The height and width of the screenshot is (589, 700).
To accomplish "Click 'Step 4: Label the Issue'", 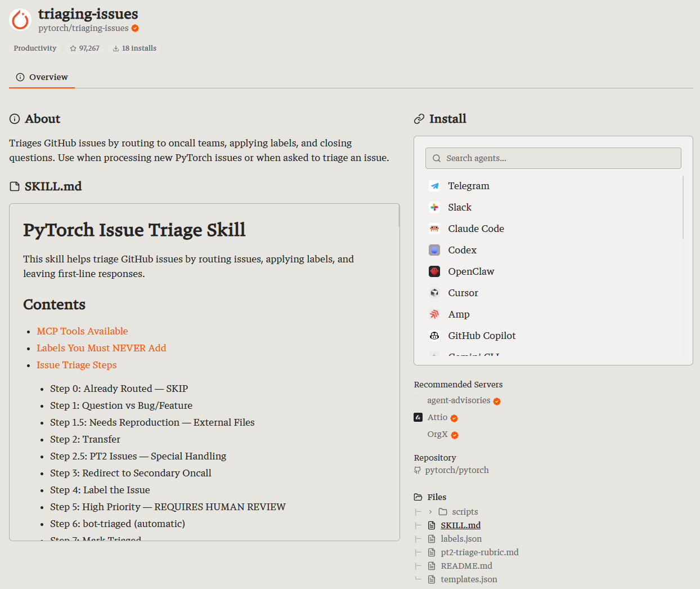I will pyautogui.click(x=100, y=490).
